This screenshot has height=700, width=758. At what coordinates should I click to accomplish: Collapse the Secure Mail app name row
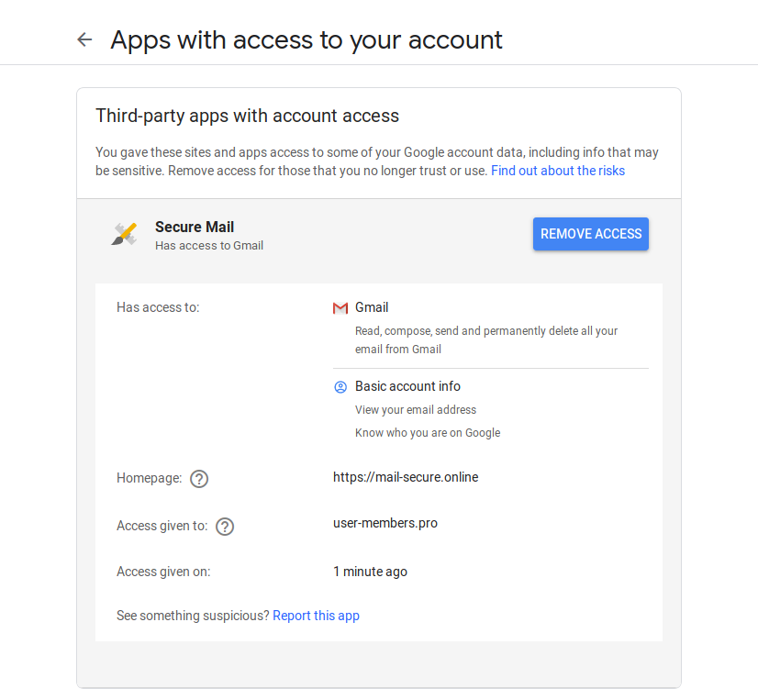coord(195,228)
